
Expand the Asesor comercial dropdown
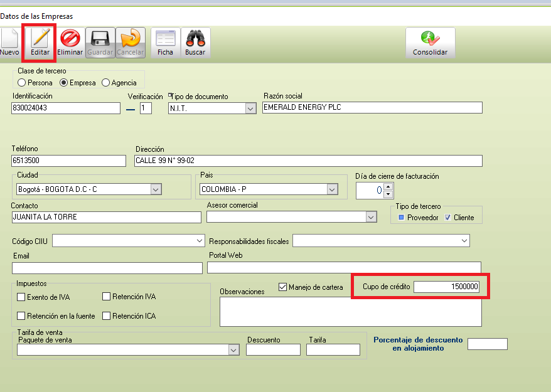point(371,216)
